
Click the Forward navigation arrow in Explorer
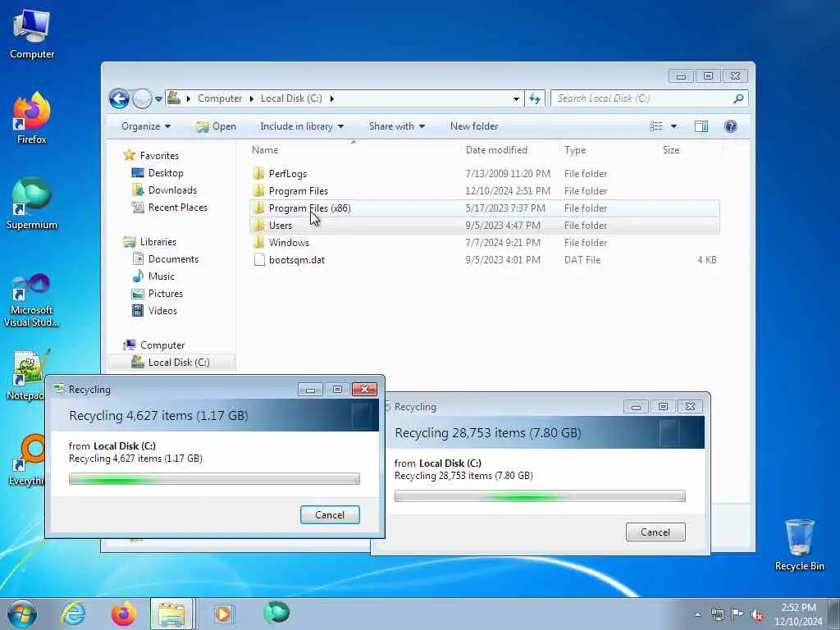142,98
